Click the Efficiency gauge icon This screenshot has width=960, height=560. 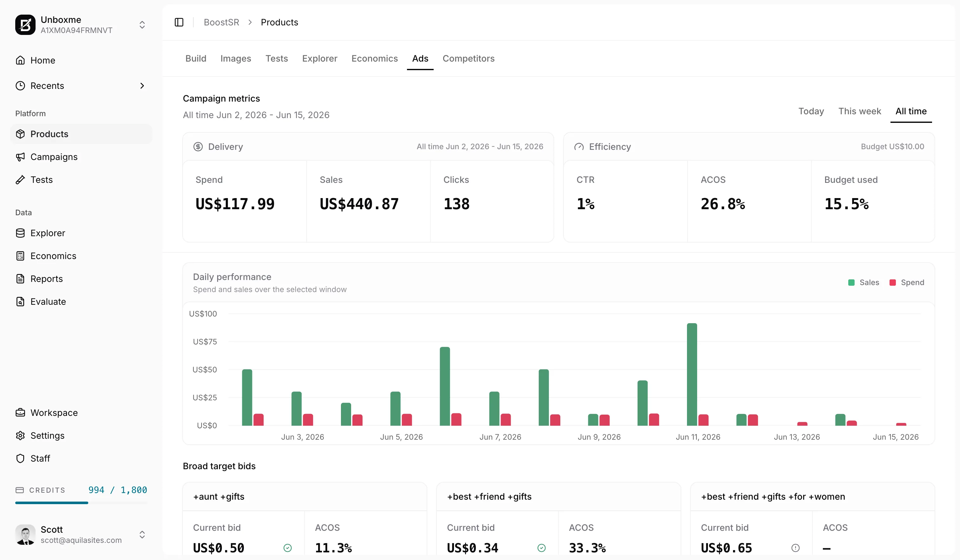[579, 147]
